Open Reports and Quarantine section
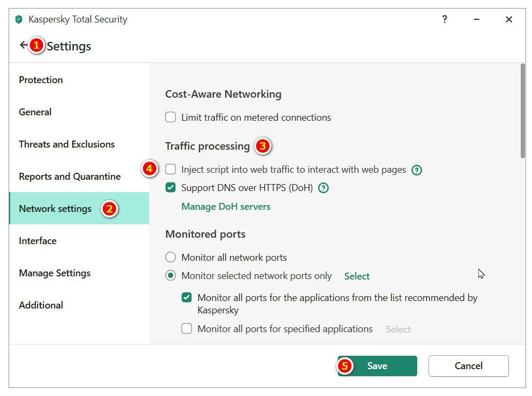The width and height of the screenshot is (532, 396). coord(79,177)
